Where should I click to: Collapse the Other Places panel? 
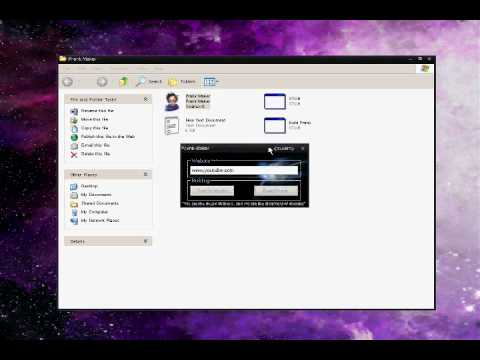pyautogui.click(x=146, y=174)
